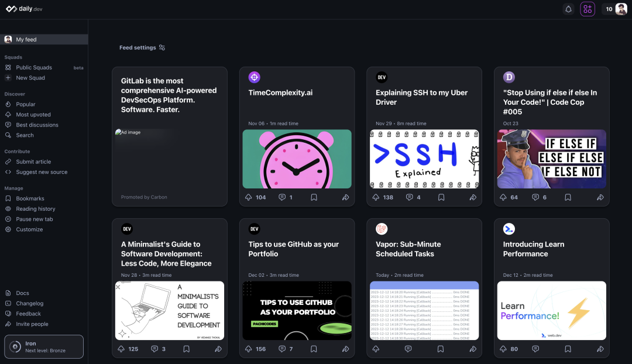Open the pink clock thumbnail
The height and width of the screenshot is (364, 632).
pos(297,159)
